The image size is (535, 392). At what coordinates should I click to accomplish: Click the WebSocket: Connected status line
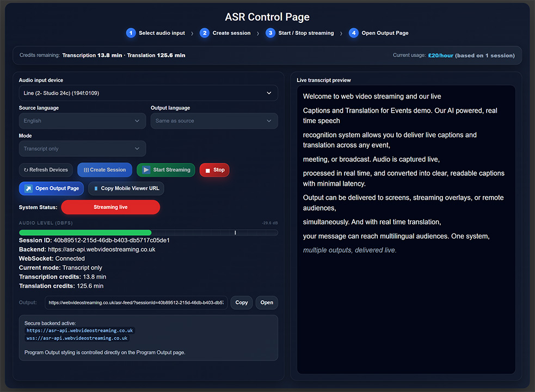52,259
